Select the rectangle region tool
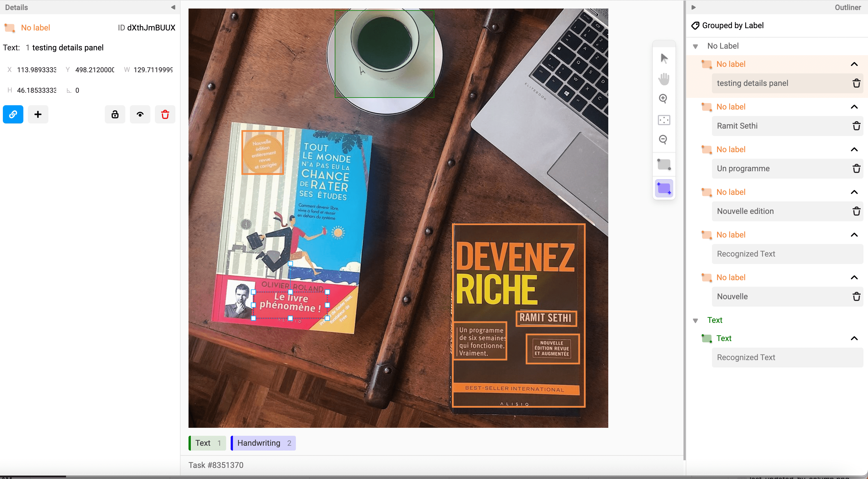Viewport: 868px width, 479px height. (x=664, y=165)
